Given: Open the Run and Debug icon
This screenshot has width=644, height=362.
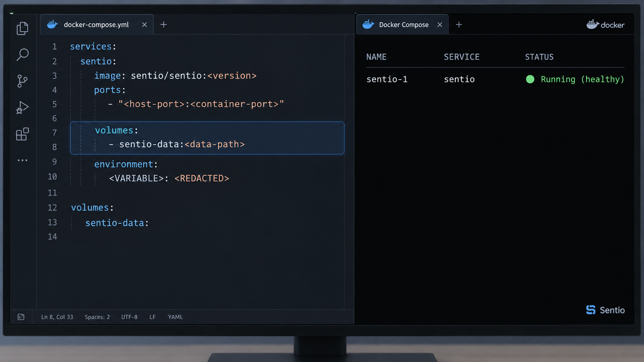Looking at the screenshot, I should (x=22, y=107).
